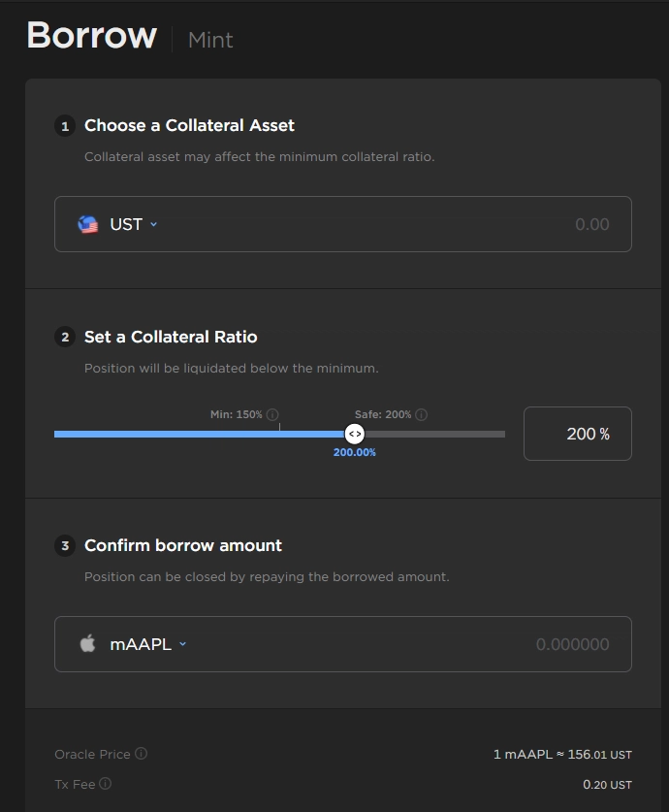669x812 pixels.
Task: Click the info icon beside Min: 150%
Action: (272, 414)
